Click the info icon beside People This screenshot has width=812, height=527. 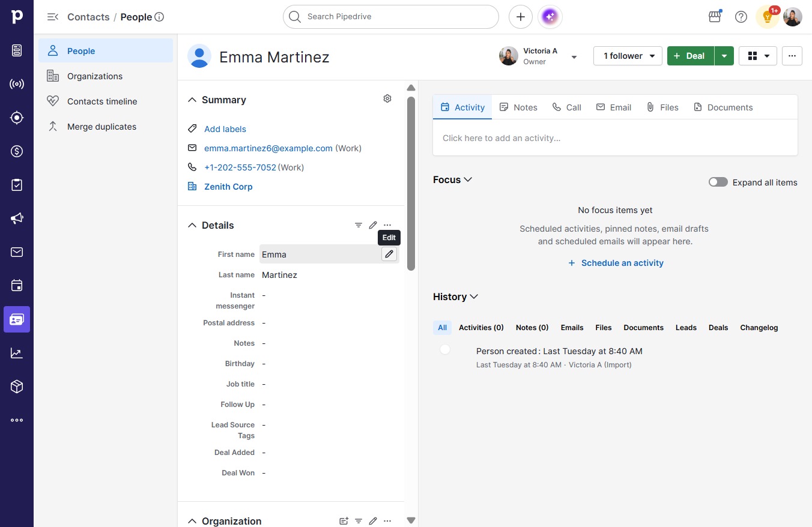(159, 17)
